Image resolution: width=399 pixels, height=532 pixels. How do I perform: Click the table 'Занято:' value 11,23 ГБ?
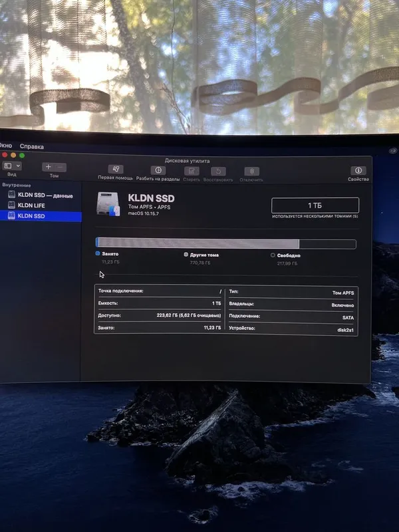tap(212, 328)
